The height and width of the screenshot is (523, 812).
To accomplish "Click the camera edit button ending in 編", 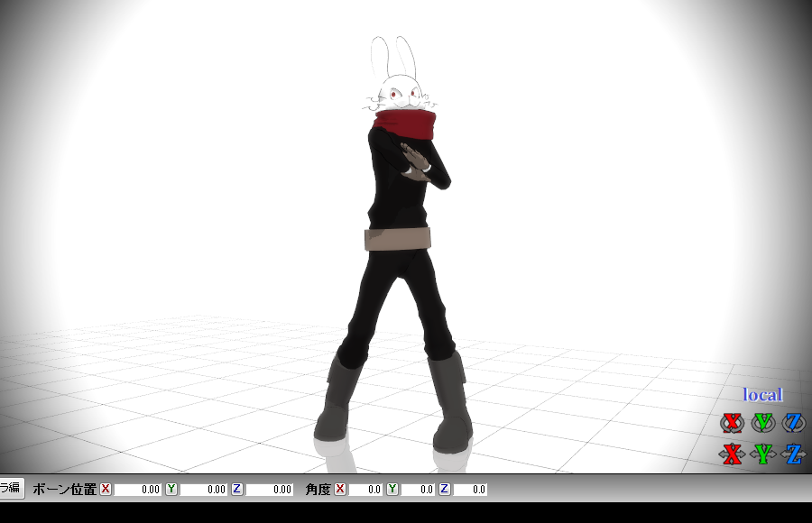I will (10, 489).
